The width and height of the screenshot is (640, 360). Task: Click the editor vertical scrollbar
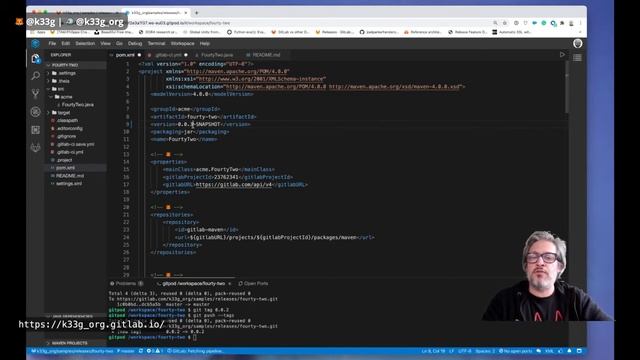coord(567,88)
